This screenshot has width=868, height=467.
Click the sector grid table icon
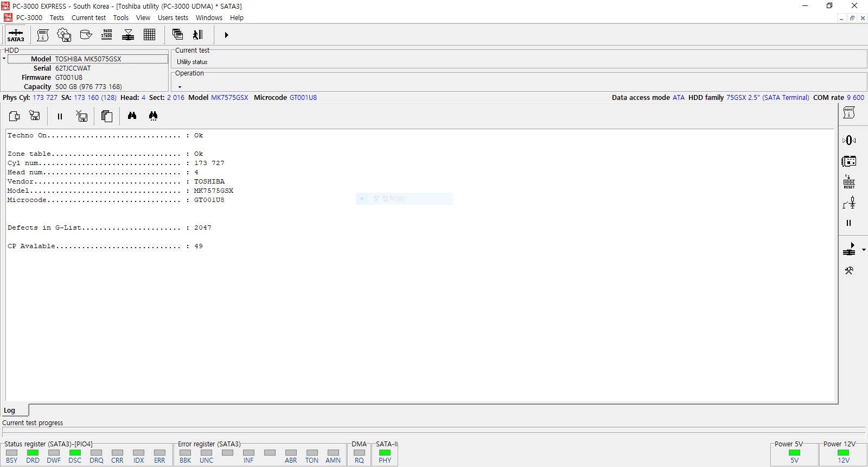coord(149,35)
